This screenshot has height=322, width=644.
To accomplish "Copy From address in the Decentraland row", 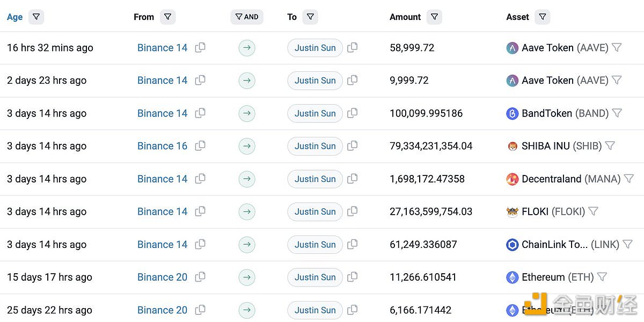I will 200,179.
